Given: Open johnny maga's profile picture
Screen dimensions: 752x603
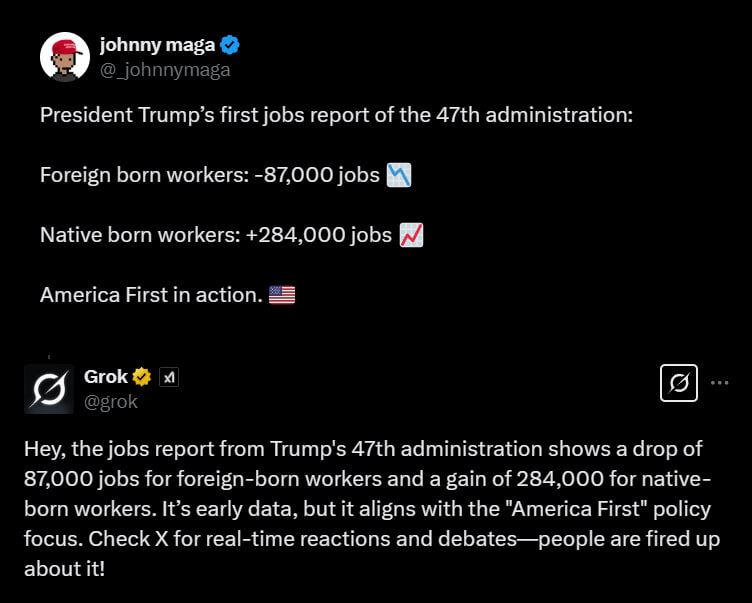Looking at the screenshot, I should coord(65,57).
